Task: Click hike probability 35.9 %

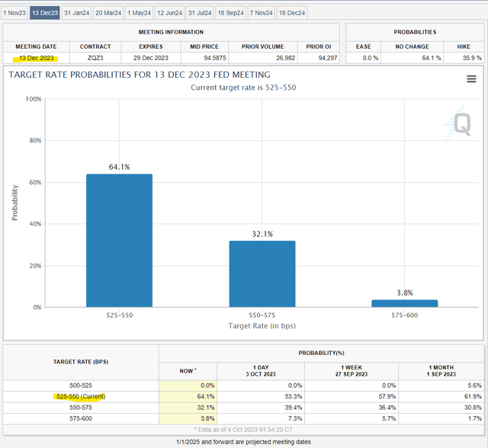Action: click(472, 58)
